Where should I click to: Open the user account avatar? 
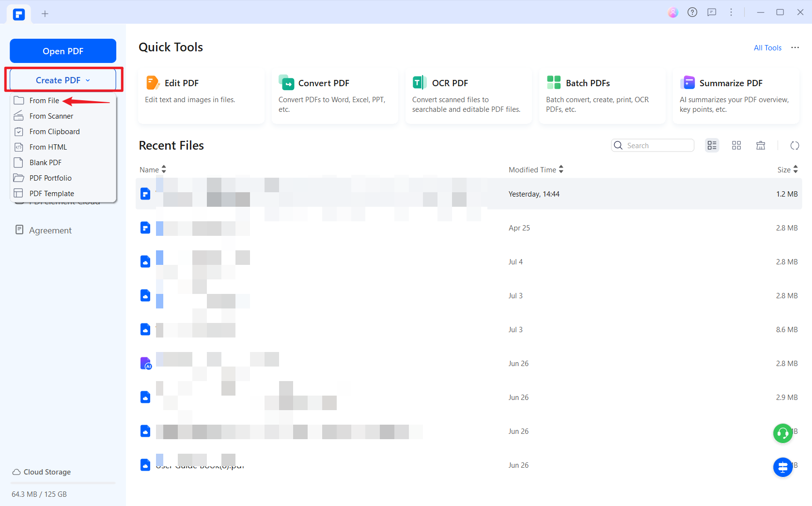click(673, 13)
